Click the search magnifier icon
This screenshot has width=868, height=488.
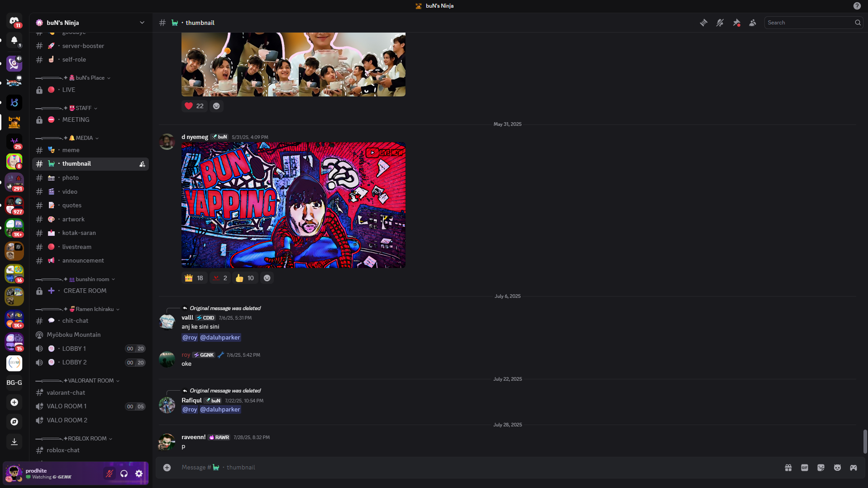tap(858, 23)
